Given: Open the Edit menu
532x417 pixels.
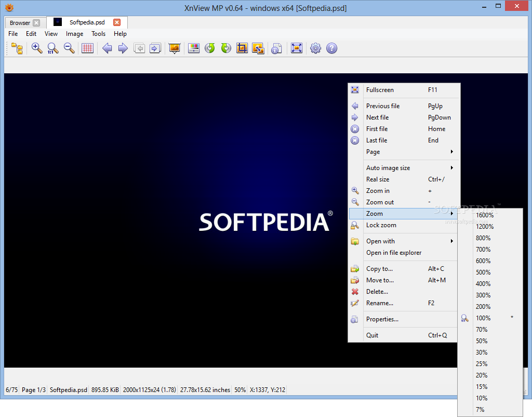Looking at the screenshot, I should [x=31, y=34].
